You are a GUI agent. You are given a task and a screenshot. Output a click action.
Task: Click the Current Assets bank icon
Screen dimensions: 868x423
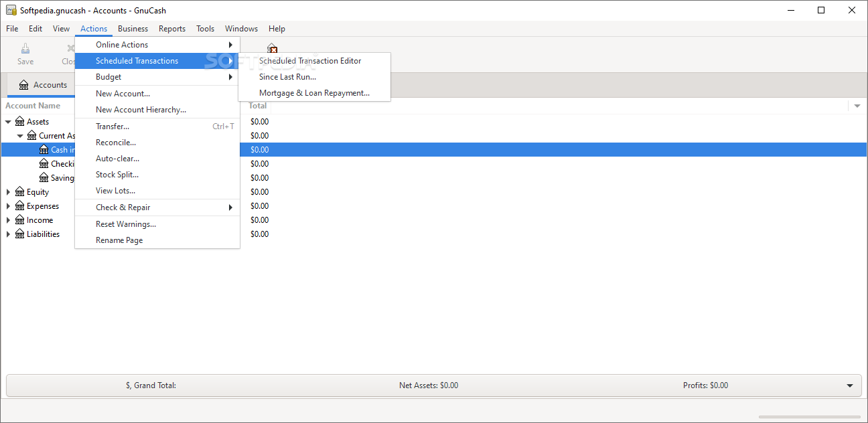[32, 136]
